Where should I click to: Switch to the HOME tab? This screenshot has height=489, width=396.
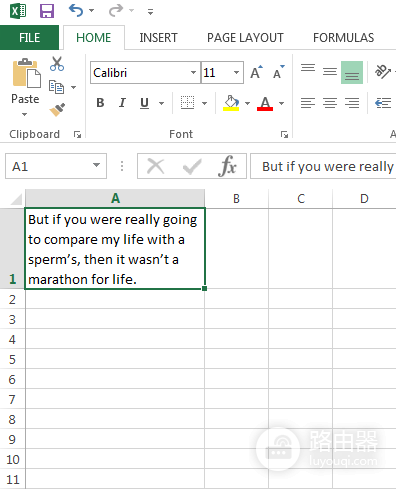click(94, 38)
